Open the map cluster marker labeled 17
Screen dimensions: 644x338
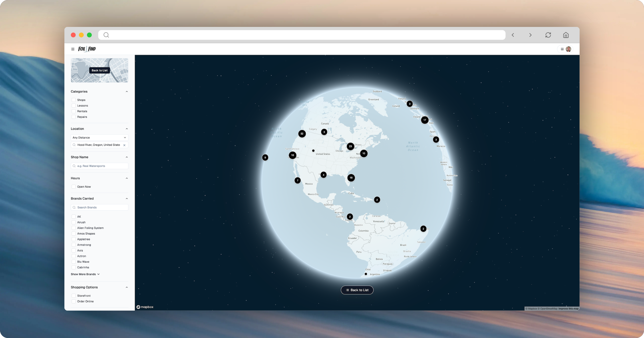[x=425, y=120]
